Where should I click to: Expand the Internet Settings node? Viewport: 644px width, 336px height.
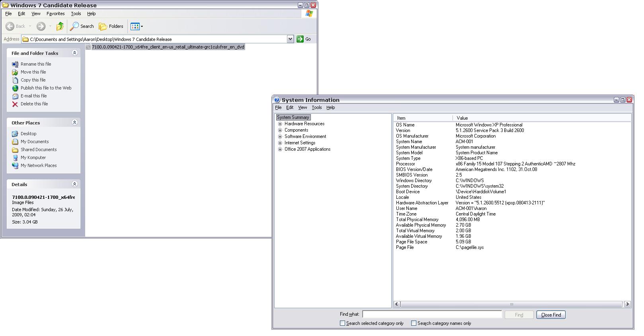pyautogui.click(x=280, y=143)
